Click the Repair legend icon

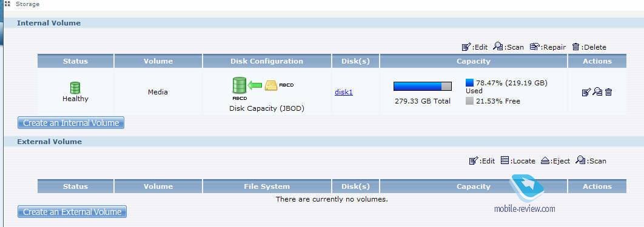pyautogui.click(x=534, y=47)
